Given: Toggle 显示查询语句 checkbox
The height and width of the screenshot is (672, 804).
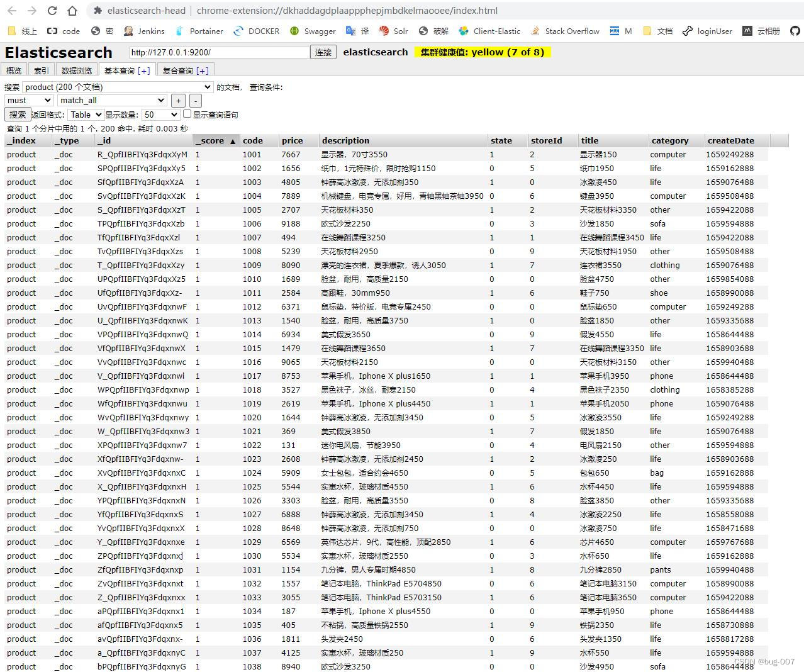Looking at the screenshot, I should 187,114.
